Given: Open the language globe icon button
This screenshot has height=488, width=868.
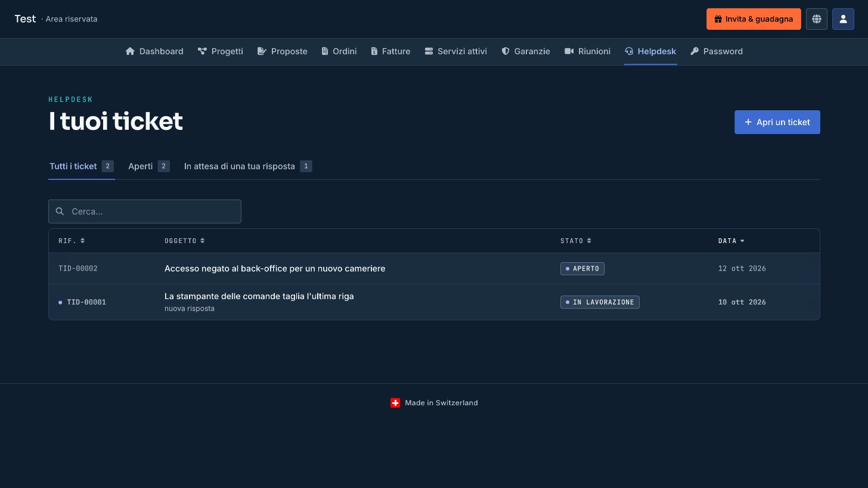Looking at the screenshot, I should 817,19.
